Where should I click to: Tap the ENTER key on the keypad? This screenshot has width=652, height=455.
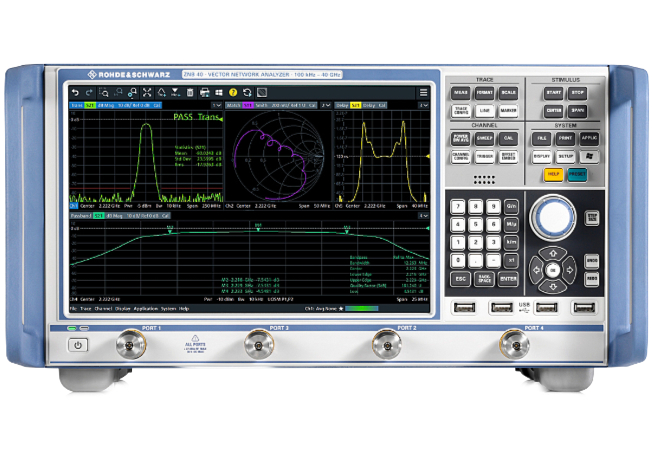(x=508, y=279)
